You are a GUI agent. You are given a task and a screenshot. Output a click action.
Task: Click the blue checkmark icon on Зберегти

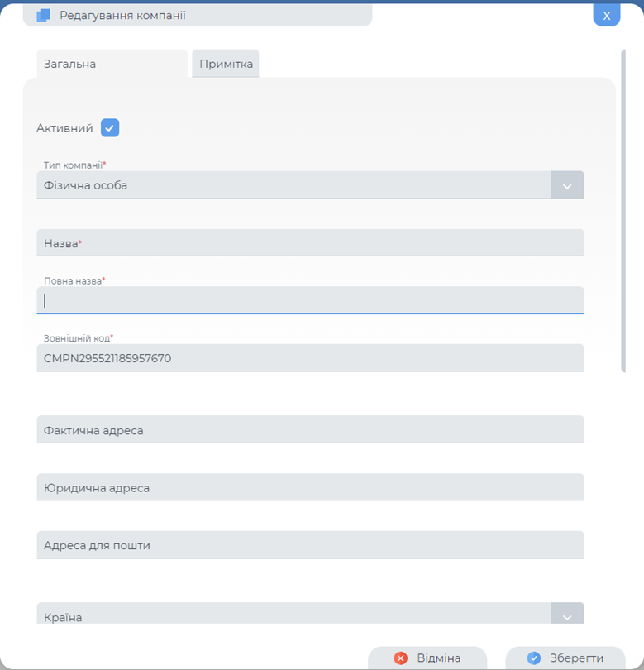point(533,658)
